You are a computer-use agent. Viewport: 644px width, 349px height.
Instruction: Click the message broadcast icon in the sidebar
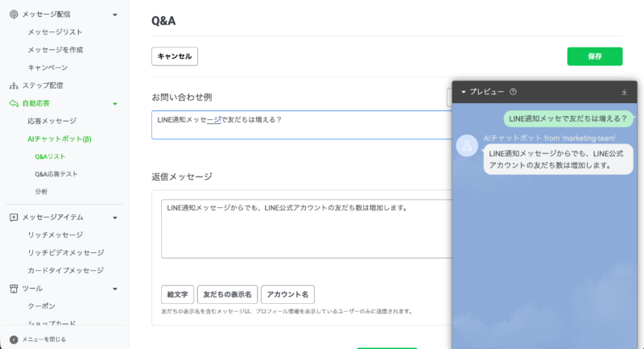click(14, 15)
